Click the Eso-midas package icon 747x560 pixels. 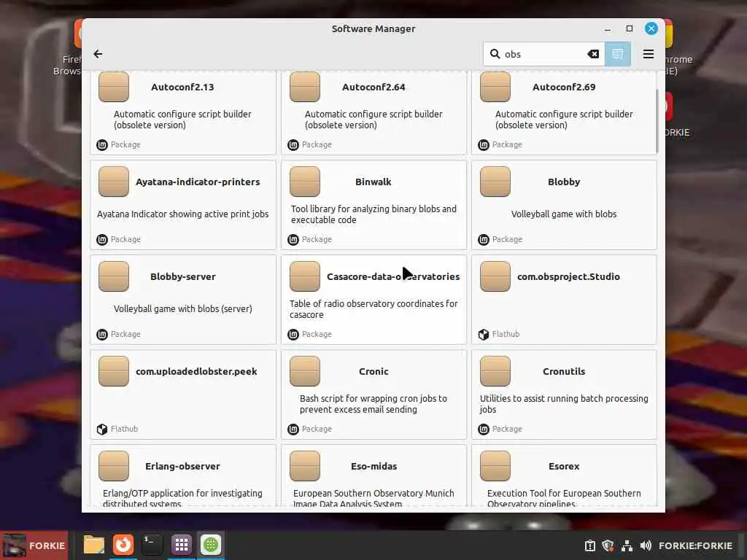point(304,466)
